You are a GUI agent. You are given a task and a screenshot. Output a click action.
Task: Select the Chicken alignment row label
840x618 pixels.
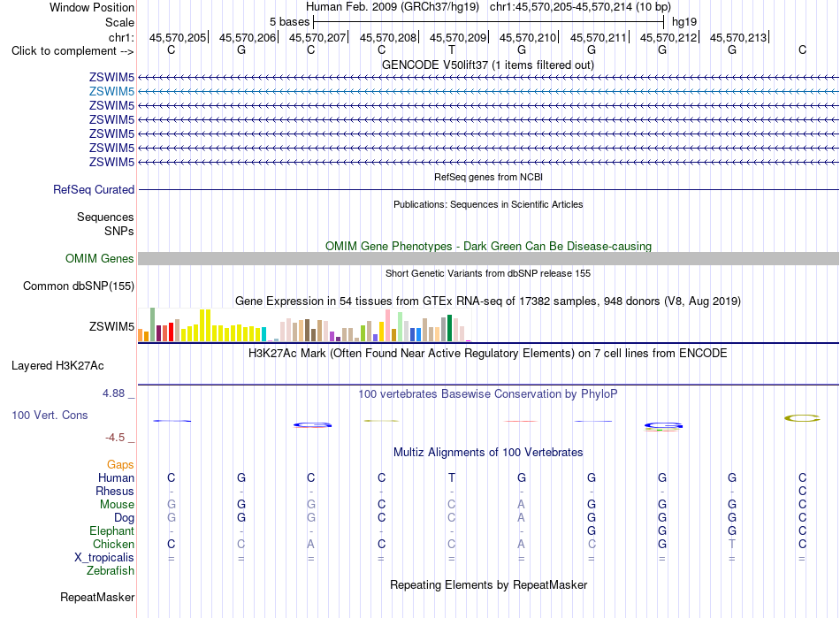[113, 544]
